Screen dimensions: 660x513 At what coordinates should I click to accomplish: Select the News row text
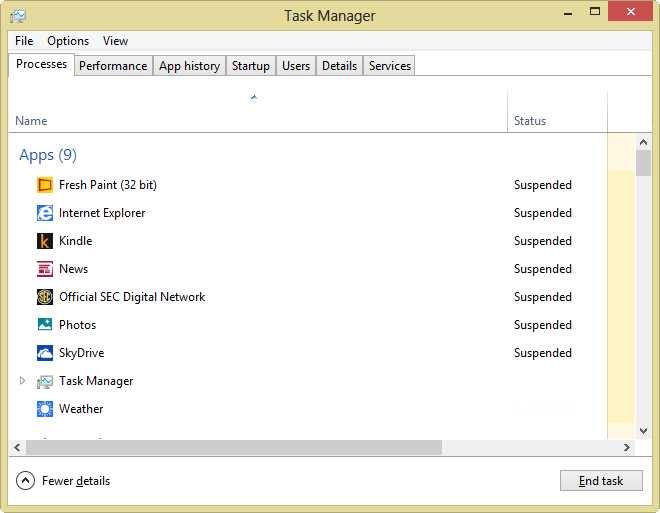74,269
